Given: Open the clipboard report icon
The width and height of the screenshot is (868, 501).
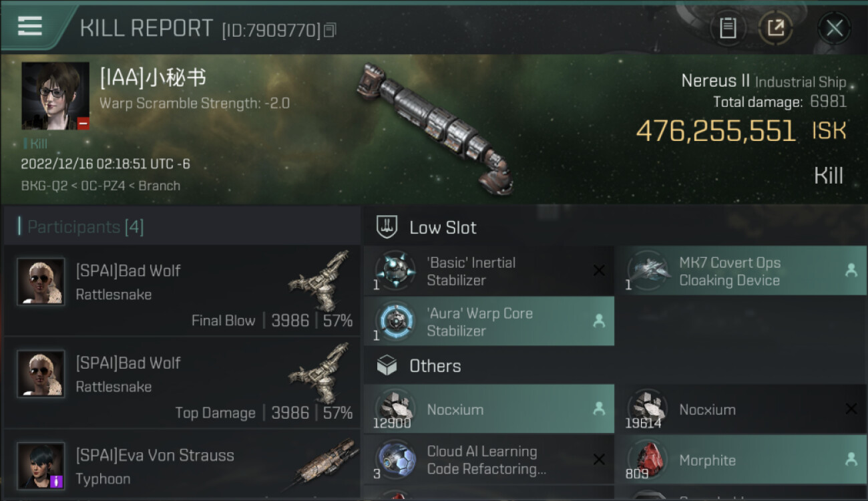Looking at the screenshot, I should 728,28.
